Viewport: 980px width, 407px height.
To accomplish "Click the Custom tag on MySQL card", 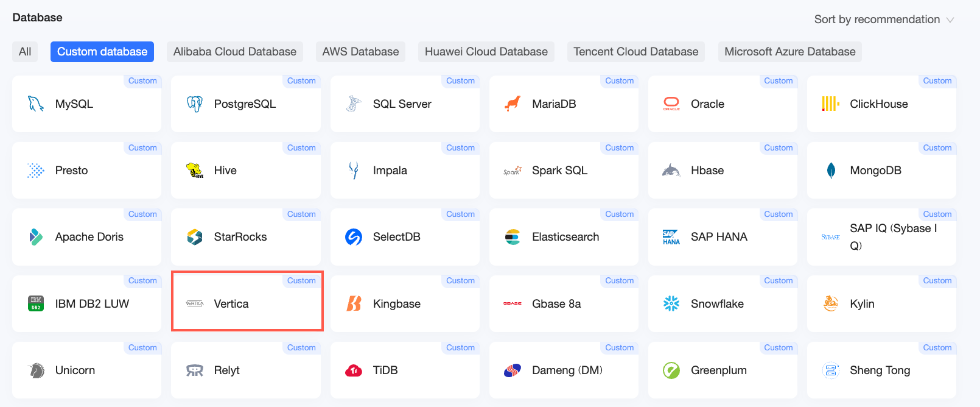I will [142, 81].
